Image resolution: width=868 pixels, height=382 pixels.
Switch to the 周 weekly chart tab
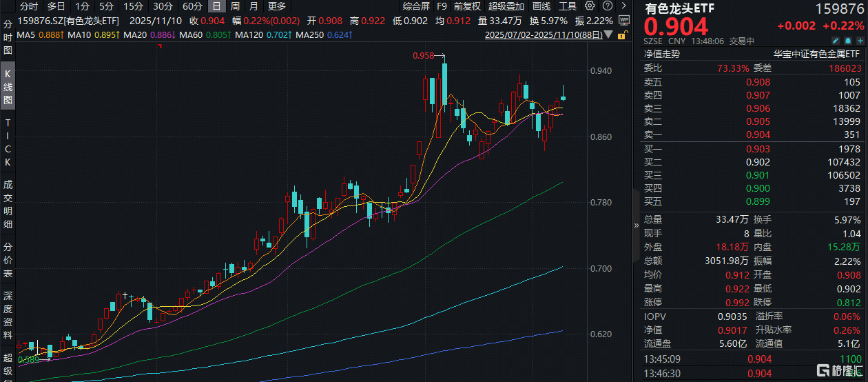click(235, 6)
